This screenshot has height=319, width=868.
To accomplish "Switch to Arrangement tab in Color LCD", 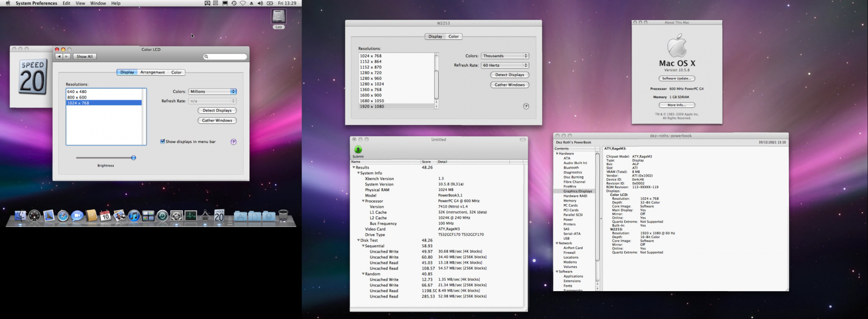I will (x=152, y=72).
